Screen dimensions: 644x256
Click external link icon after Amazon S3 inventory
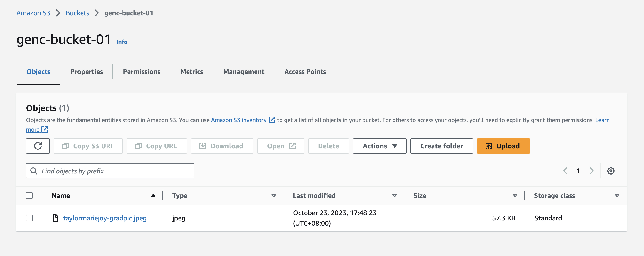[x=272, y=120]
